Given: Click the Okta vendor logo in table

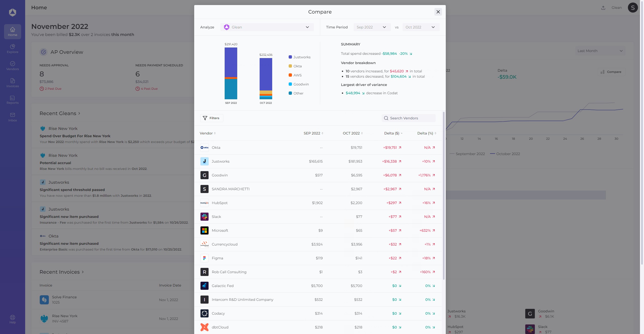Looking at the screenshot, I should pyautogui.click(x=204, y=148).
